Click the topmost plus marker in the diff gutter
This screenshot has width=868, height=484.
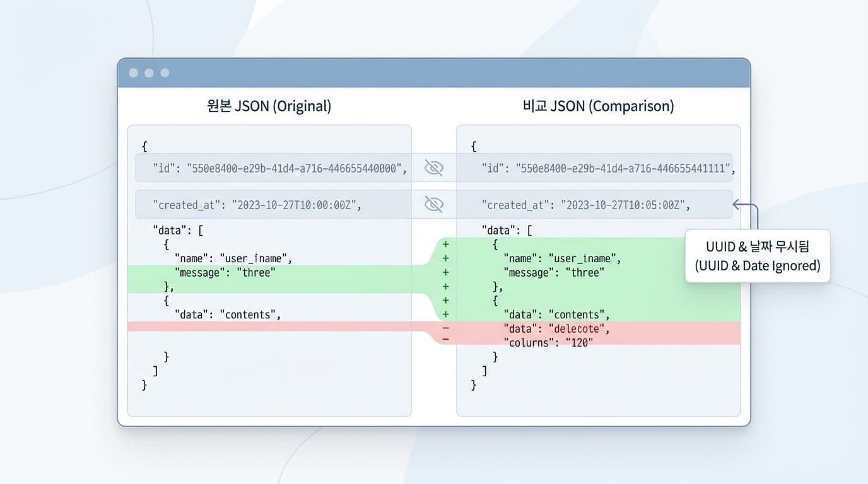click(445, 245)
